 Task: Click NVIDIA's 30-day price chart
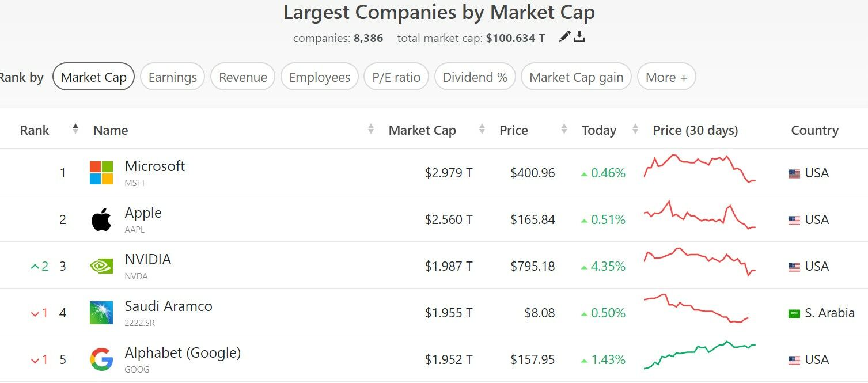point(699,262)
